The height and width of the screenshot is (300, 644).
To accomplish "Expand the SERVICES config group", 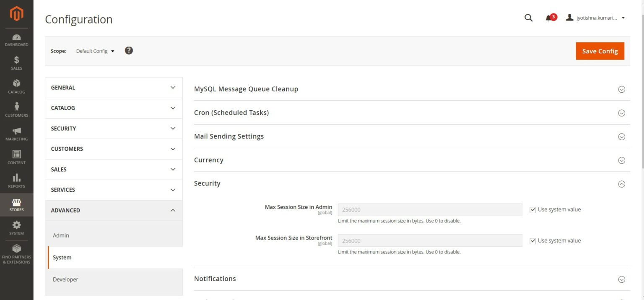I will pyautogui.click(x=114, y=190).
